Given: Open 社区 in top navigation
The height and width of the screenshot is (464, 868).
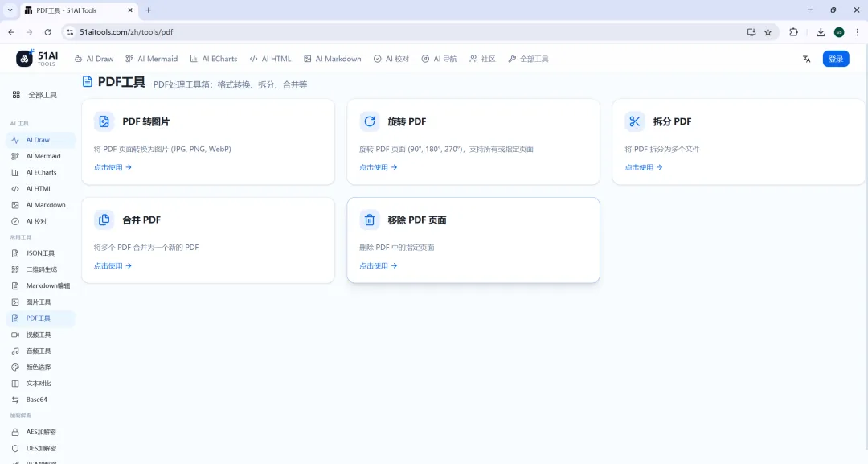Looking at the screenshot, I should [482, 59].
